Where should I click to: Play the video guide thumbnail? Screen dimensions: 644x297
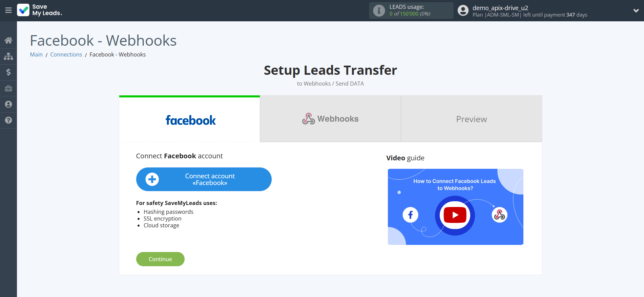coord(455,215)
